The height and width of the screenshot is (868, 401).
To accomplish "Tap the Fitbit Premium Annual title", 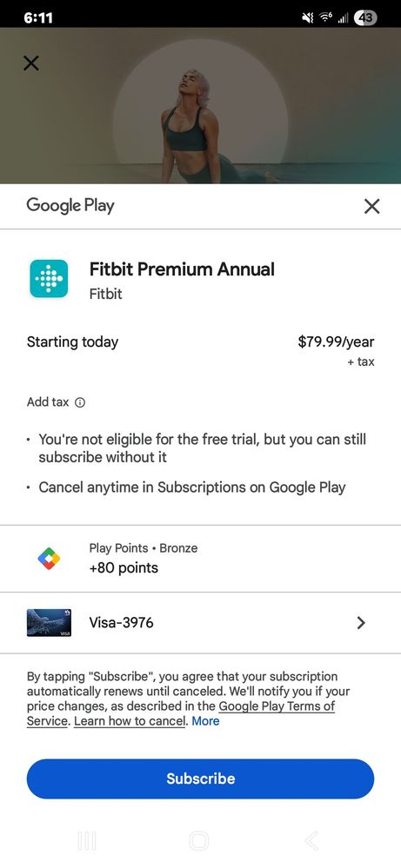I will [182, 269].
